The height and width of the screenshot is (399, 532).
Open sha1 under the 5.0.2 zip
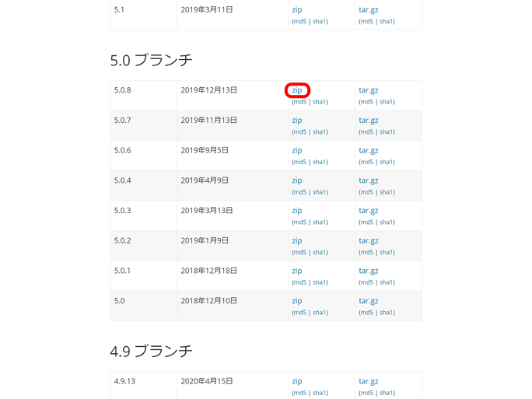[x=320, y=253]
